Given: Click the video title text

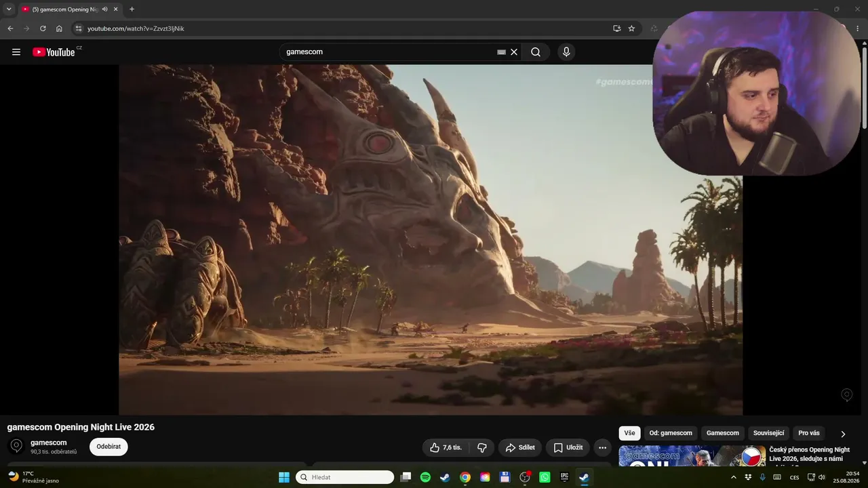Looking at the screenshot, I should click(x=81, y=427).
